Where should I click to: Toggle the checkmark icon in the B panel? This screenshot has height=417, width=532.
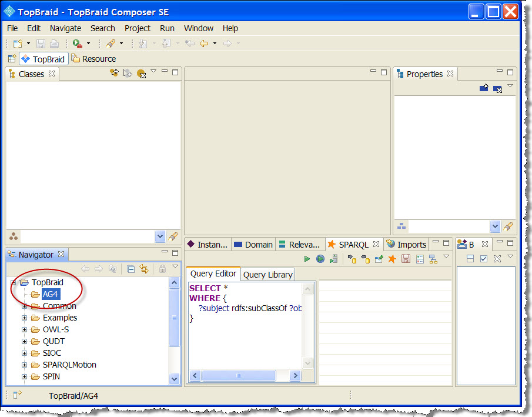[484, 258]
